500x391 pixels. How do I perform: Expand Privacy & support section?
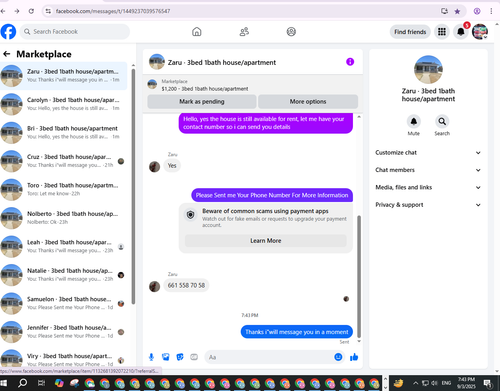(x=428, y=205)
